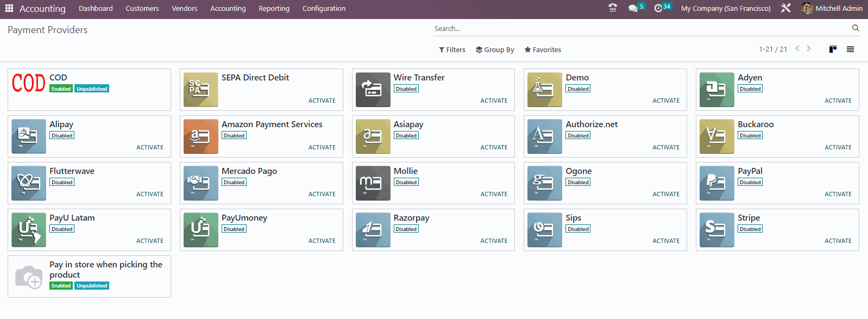The image size is (868, 319).
Task: Open the Favorites dropdown
Action: point(543,49)
